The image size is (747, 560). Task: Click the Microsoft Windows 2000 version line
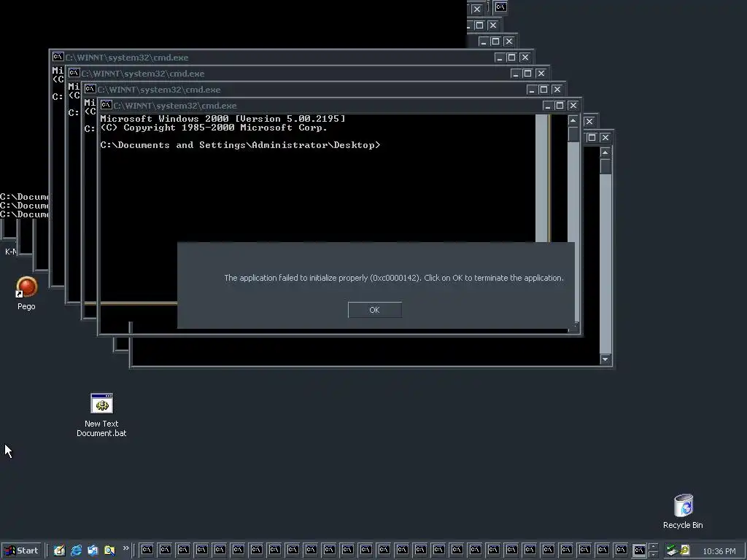click(223, 119)
